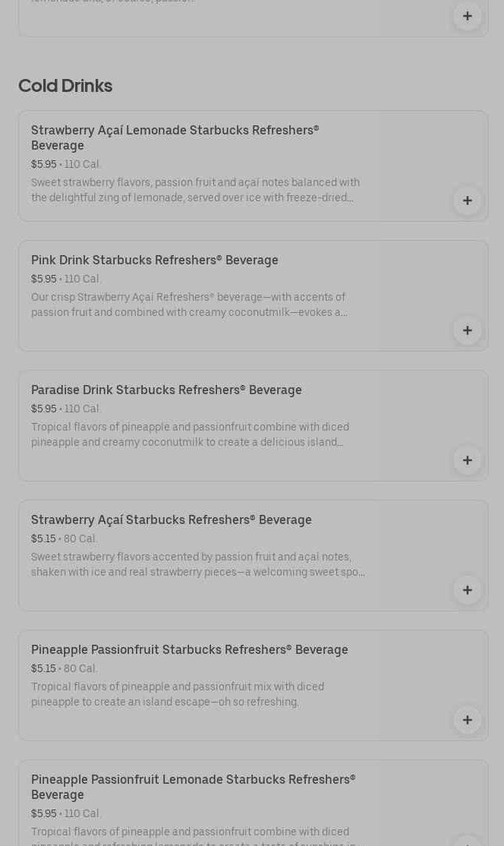Click the plus button above Cold Drinks heading

tap(467, 16)
